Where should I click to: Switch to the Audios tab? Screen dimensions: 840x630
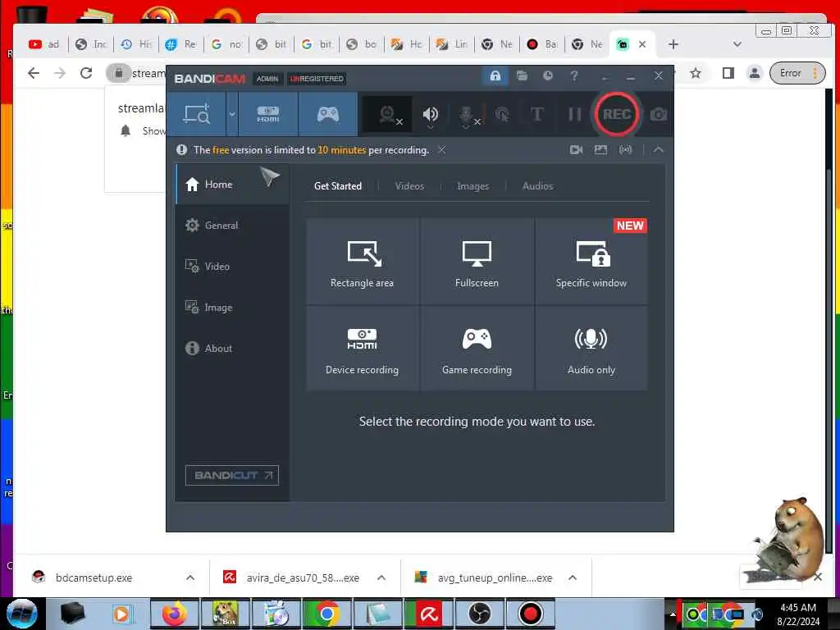tap(537, 186)
